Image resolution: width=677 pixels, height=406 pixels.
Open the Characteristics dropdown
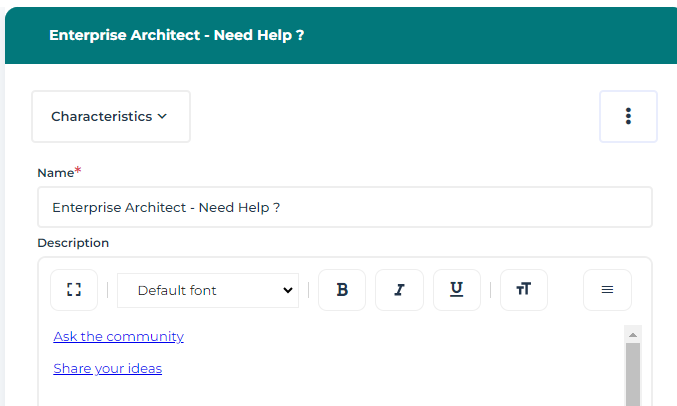[x=111, y=116]
